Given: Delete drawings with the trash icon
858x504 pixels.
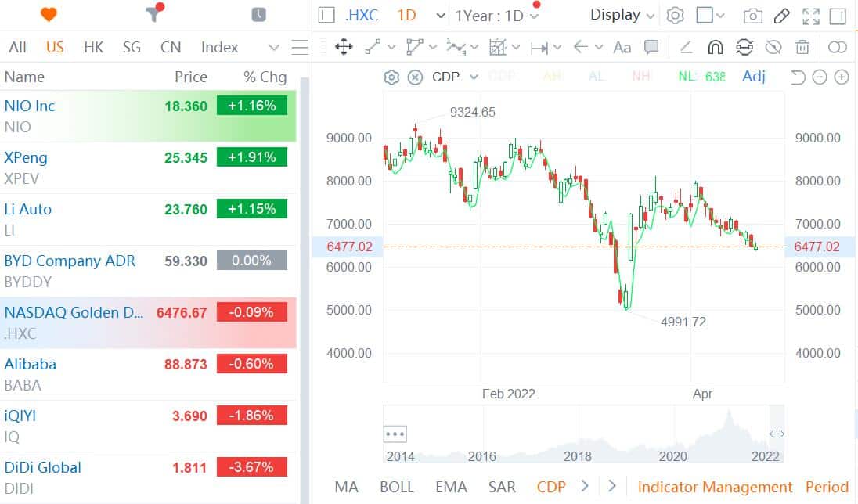Looking at the screenshot, I should (802, 48).
